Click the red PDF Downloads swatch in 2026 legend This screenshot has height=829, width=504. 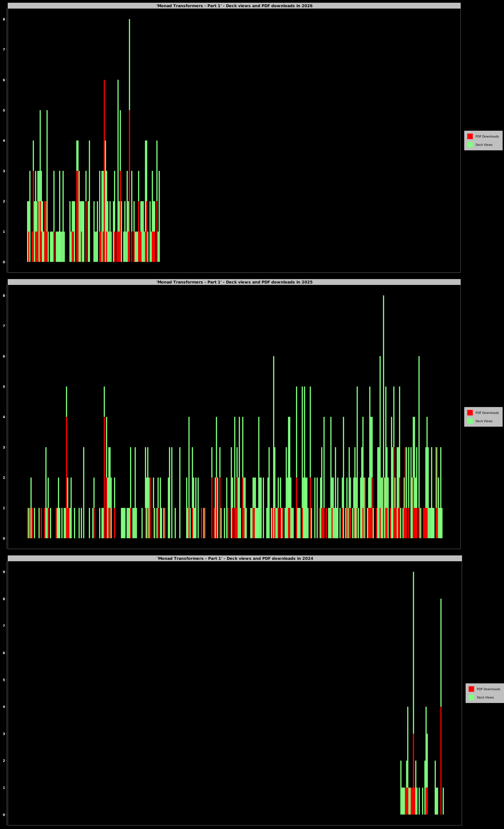click(470, 136)
